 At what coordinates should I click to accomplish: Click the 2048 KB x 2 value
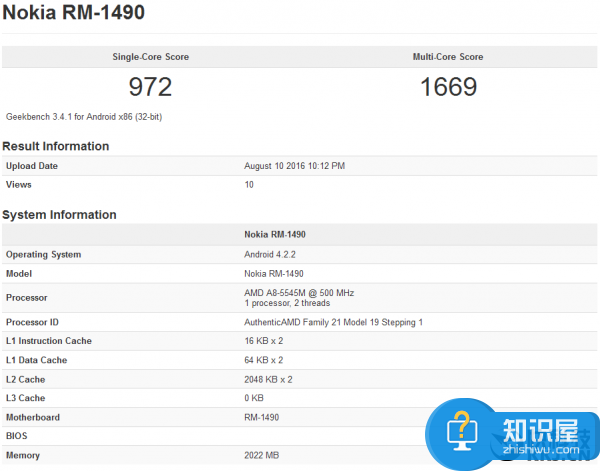pyautogui.click(x=268, y=380)
